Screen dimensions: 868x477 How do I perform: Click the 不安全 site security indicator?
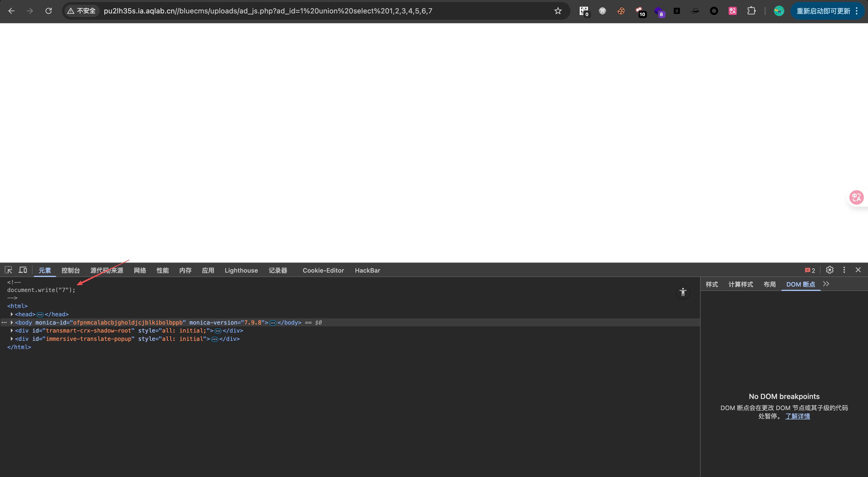82,11
